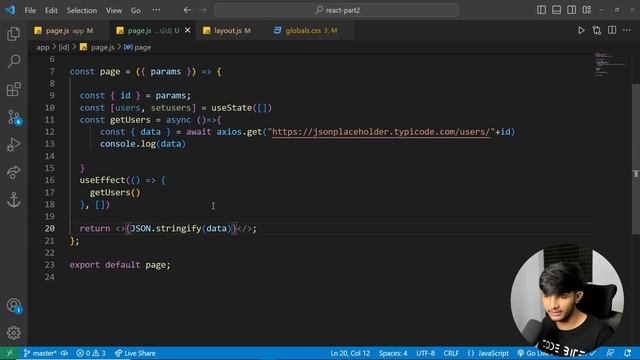Open the Accounts menu icon
The height and width of the screenshot is (360, 640).
pyautogui.click(x=14, y=306)
